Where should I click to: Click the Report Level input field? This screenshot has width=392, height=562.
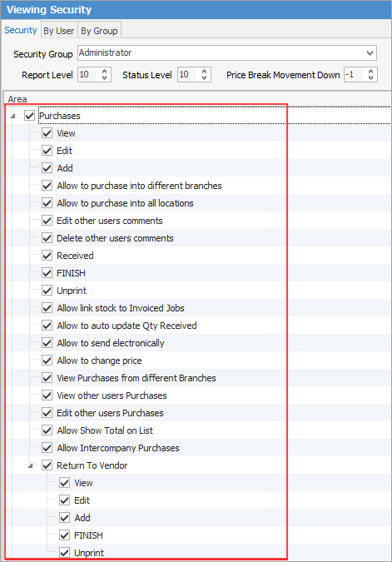coord(89,75)
